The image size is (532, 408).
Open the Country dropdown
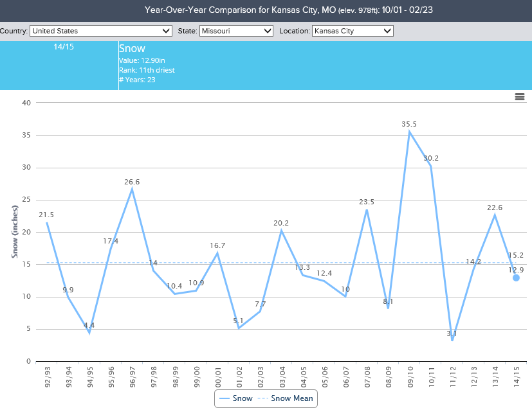pyautogui.click(x=101, y=31)
